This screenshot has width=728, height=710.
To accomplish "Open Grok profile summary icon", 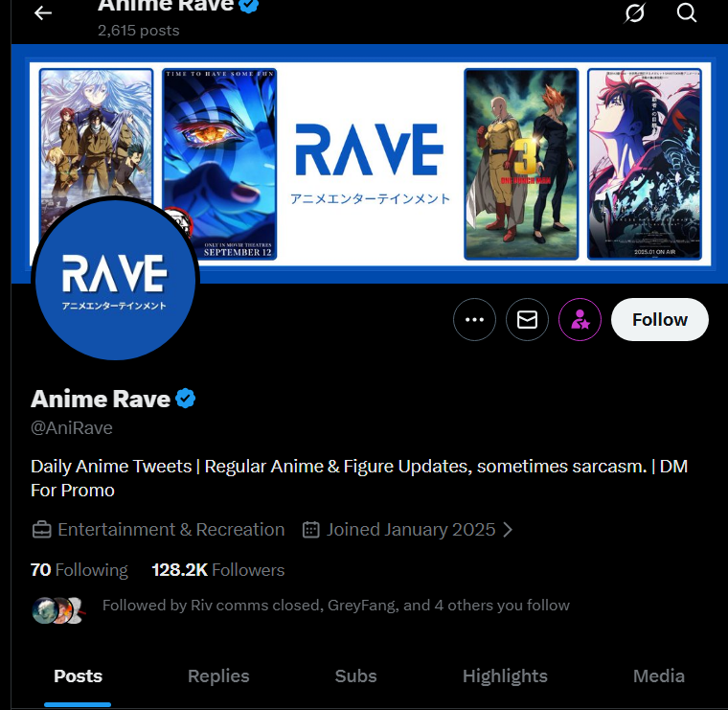I will pos(634,12).
